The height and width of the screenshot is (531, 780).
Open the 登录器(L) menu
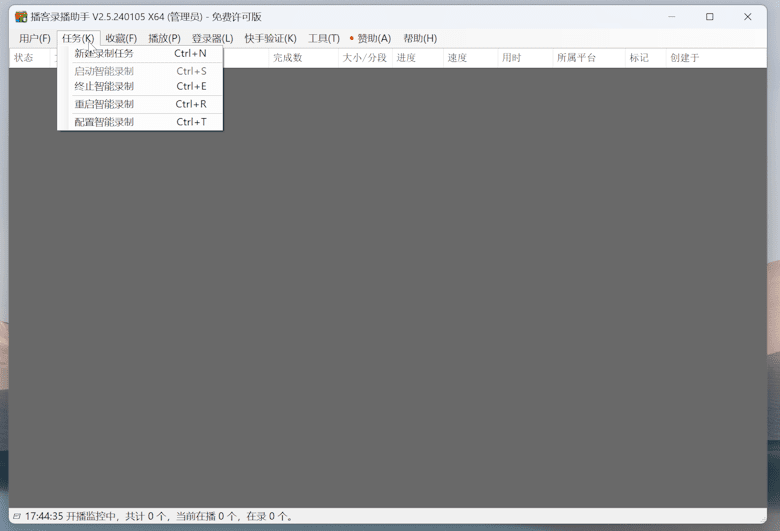[212, 38]
